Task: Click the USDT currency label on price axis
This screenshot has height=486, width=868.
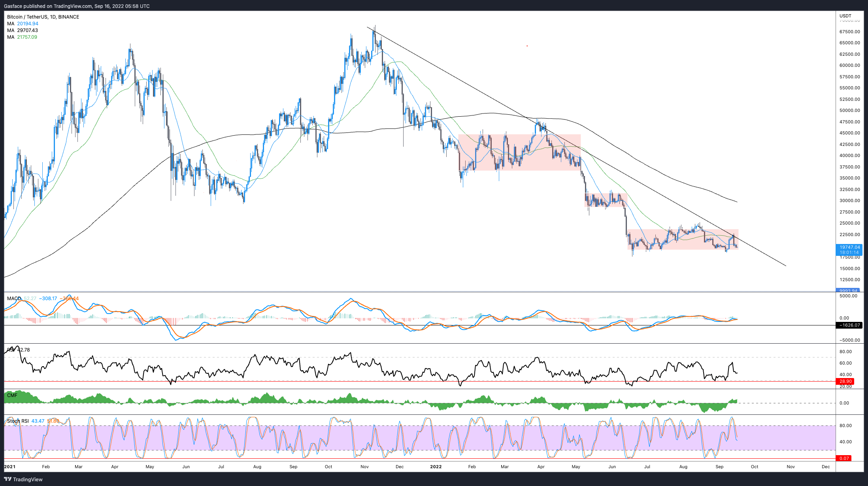Action: [845, 16]
